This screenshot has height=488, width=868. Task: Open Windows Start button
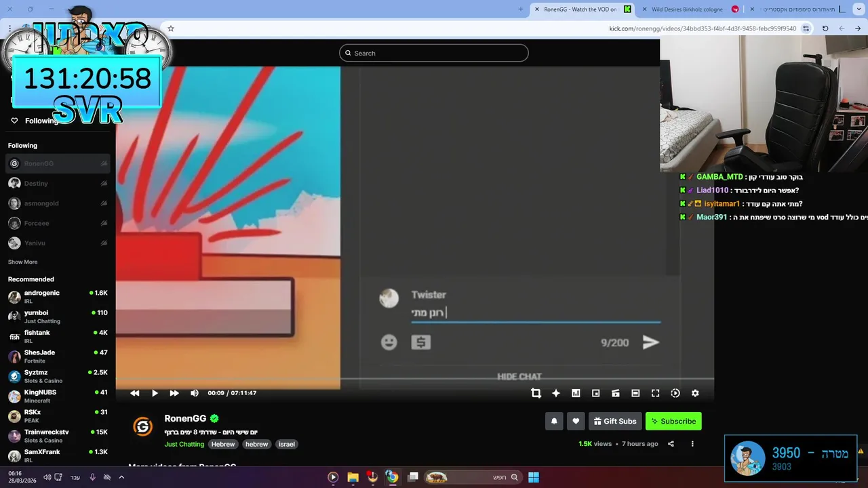click(534, 477)
